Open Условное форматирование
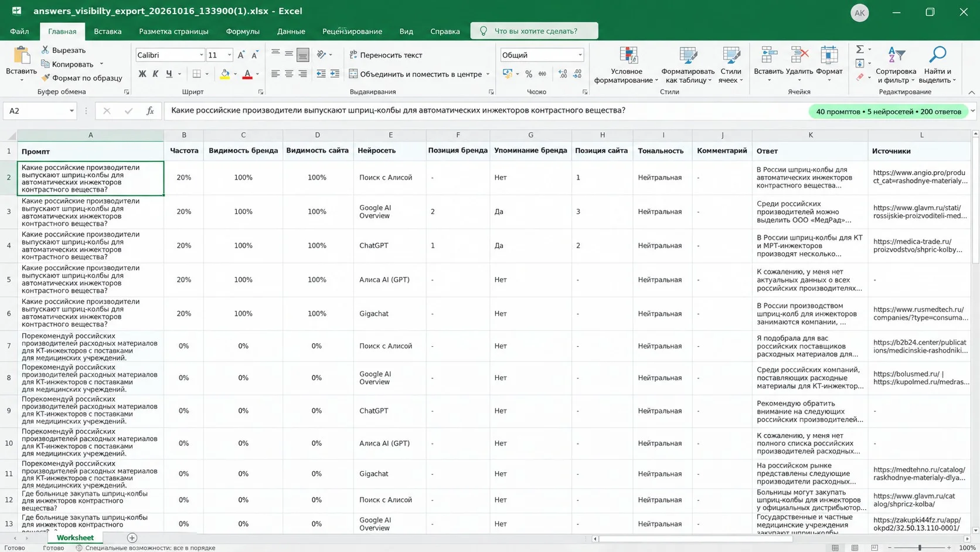980x552 pixels. click(626, 65)
